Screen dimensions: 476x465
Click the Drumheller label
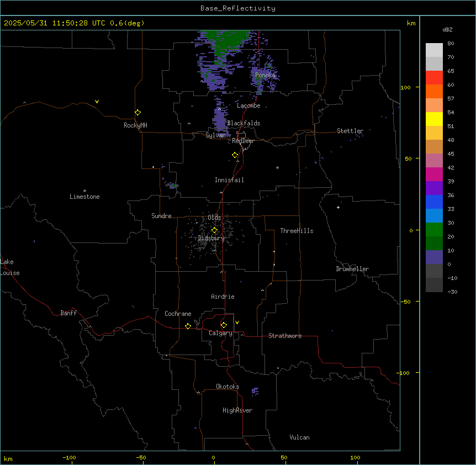coord(352,269)
